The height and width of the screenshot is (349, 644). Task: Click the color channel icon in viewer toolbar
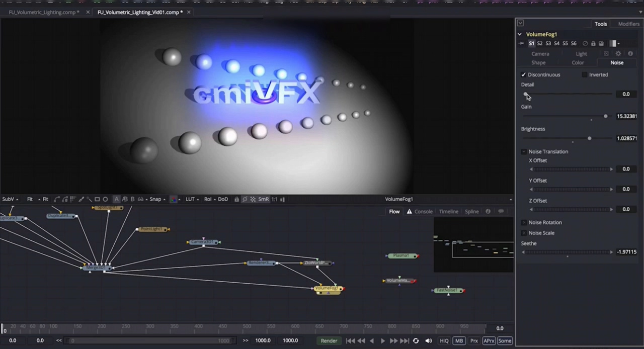point(174,199)
